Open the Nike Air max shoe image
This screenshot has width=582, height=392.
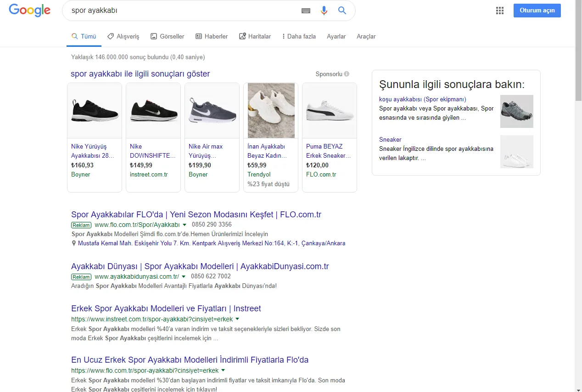click(x=212, y=110)
